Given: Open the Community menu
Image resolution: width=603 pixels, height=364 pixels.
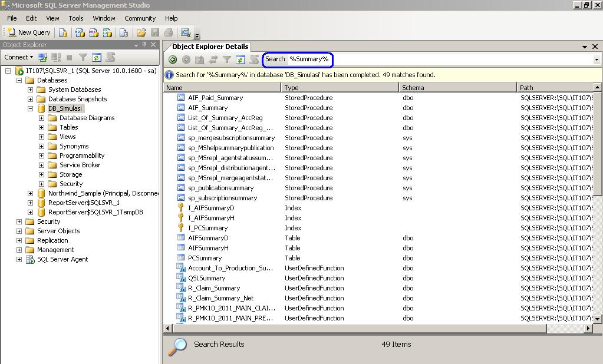Looking at the screenshot, I should coord(140,18).
